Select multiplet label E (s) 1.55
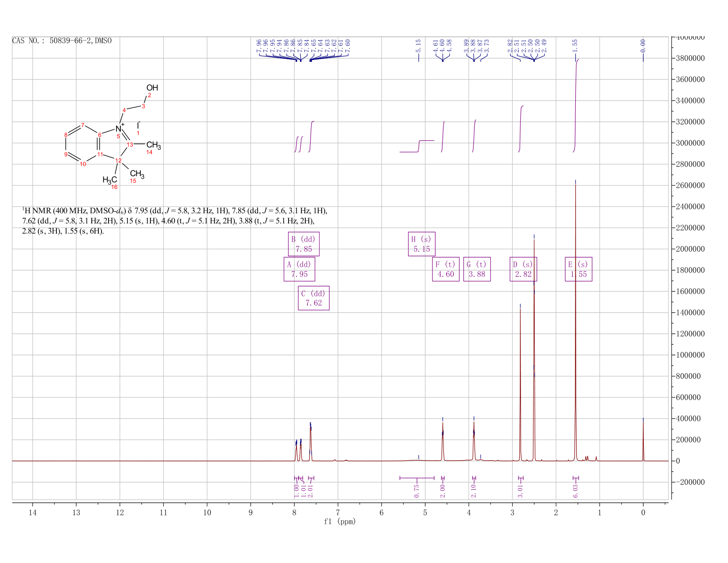 click(x=578, y=269)
